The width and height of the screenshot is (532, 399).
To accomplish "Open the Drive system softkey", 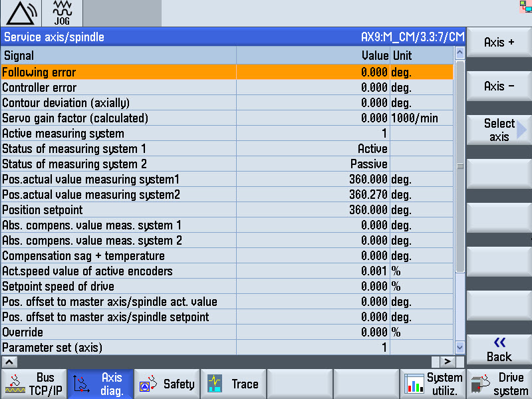I will [499, 384].
